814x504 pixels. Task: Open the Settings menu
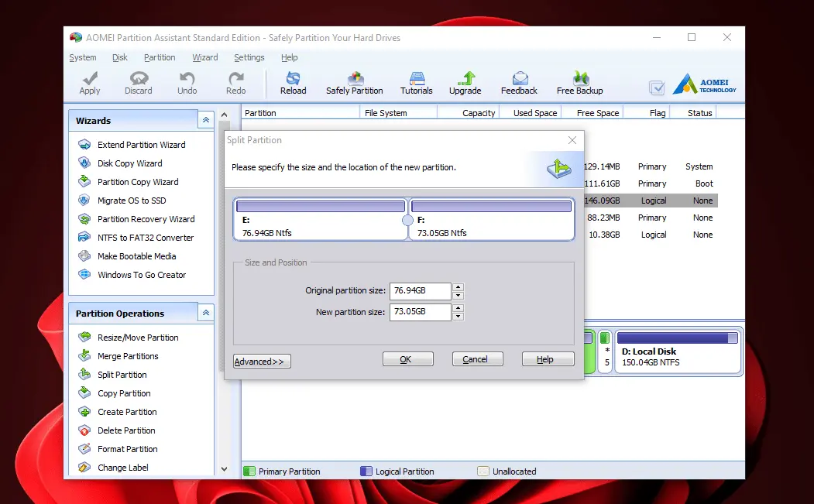[x=249, y=57]
